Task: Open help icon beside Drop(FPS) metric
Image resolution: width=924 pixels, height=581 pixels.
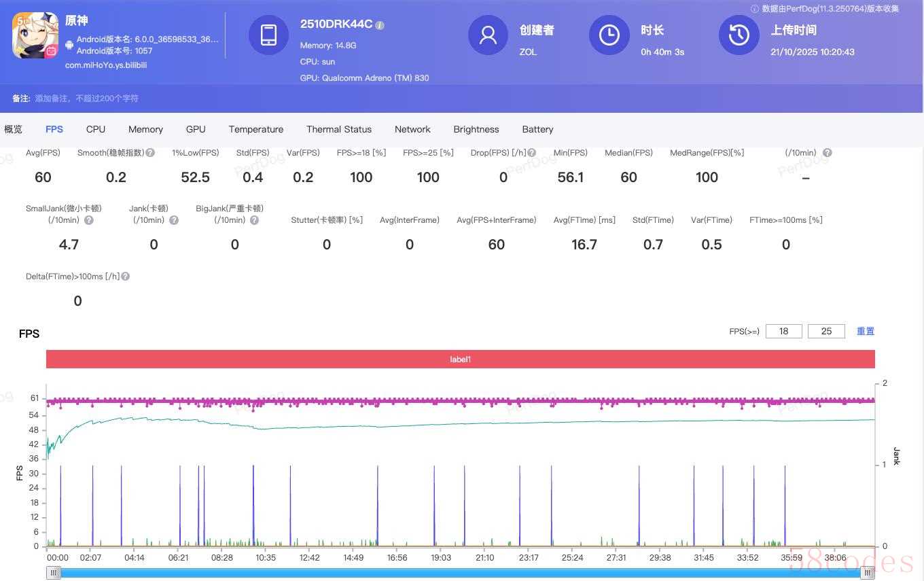Action: [531, 153]
